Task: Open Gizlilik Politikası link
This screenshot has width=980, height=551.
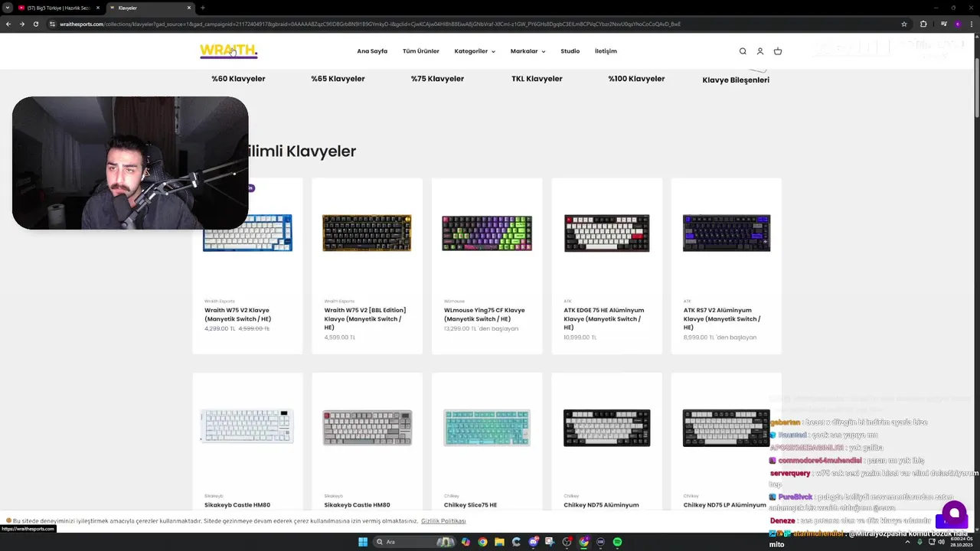Action: click(443, 521)
